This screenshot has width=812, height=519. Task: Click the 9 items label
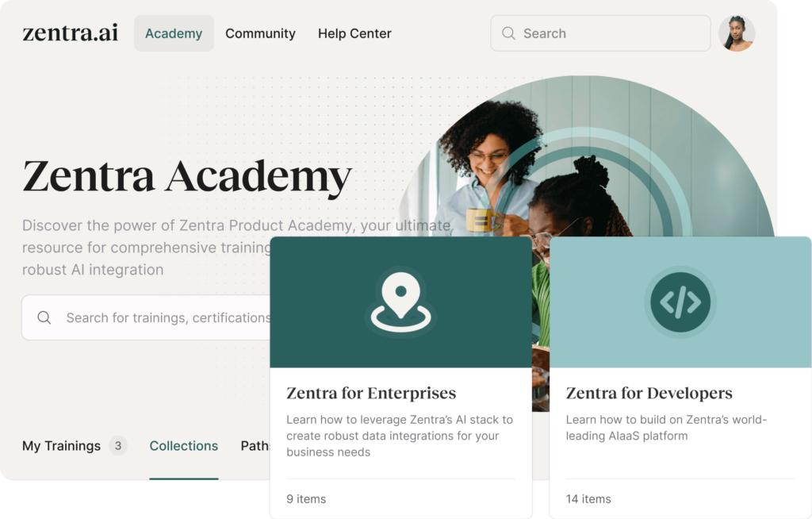click(306, 499)
